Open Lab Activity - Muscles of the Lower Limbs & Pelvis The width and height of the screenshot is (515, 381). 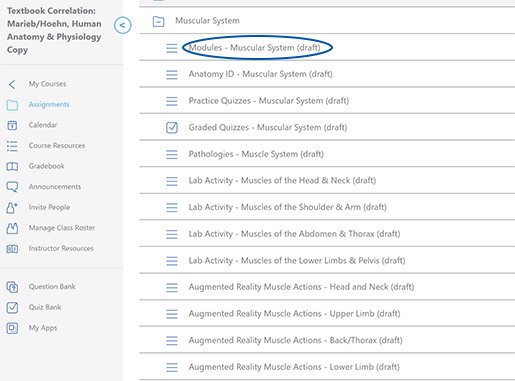tap(297, 260)
